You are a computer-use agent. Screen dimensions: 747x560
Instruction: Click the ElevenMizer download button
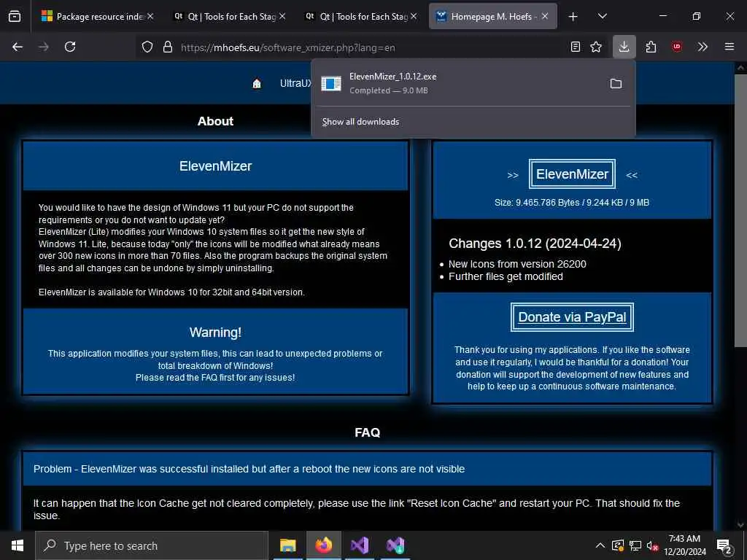pyautogui.click(x=572, y=174)
